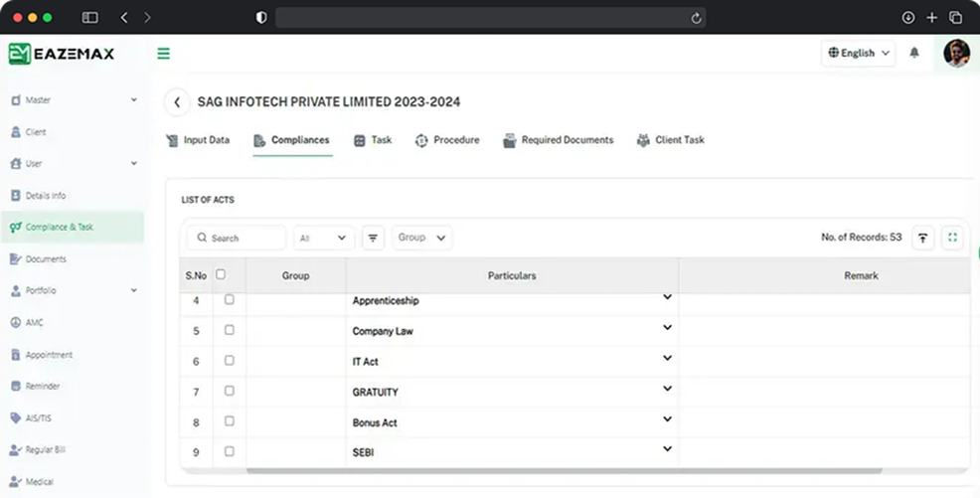Click the horizontal table scrollbar
Image resolution: width=980 pixels, height=498 pixels.
click(x=564, y=470)
